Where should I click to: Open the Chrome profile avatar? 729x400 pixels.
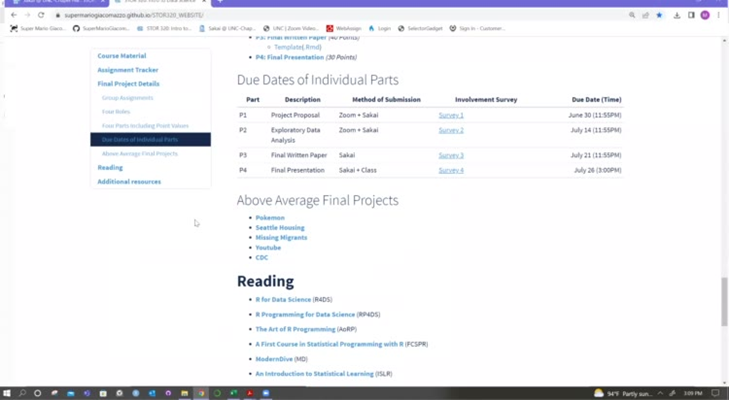(705, 15)
